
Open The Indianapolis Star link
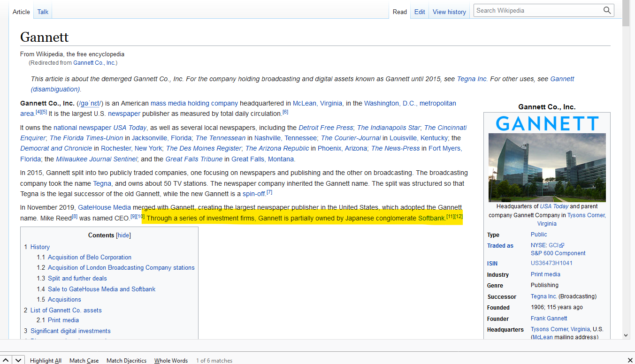click(x=389, y=128)
